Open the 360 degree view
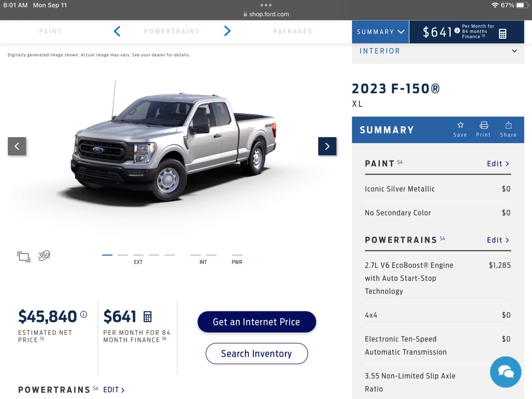 pos(44,256)
